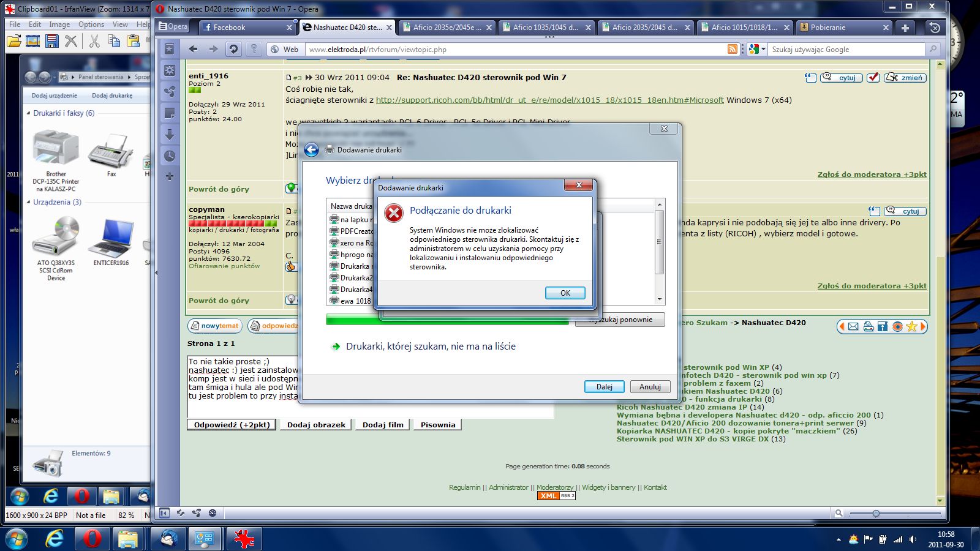Open the File menu in IrfanView

point(15,24)
